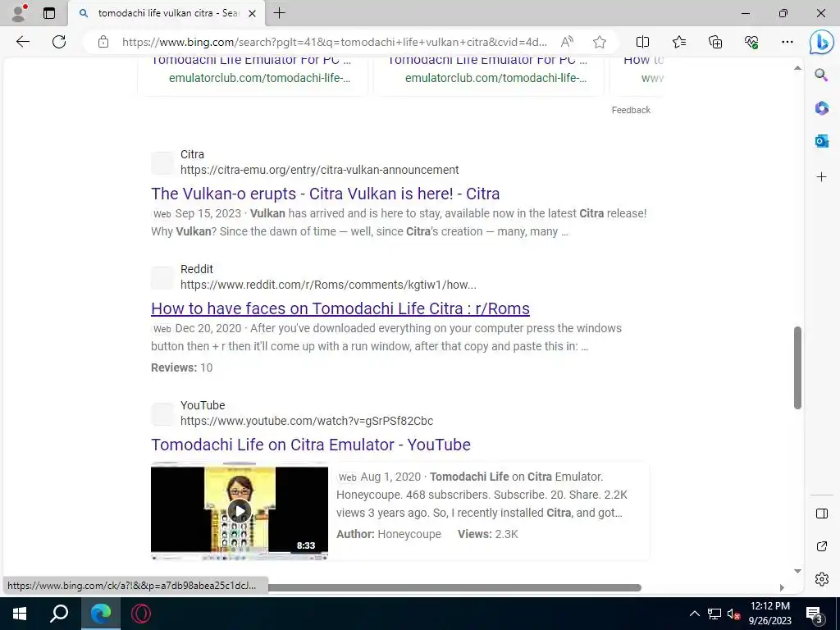840x630 pixels.
Task: Open Windows taskbar search
Action: click(x=59, y=614)
